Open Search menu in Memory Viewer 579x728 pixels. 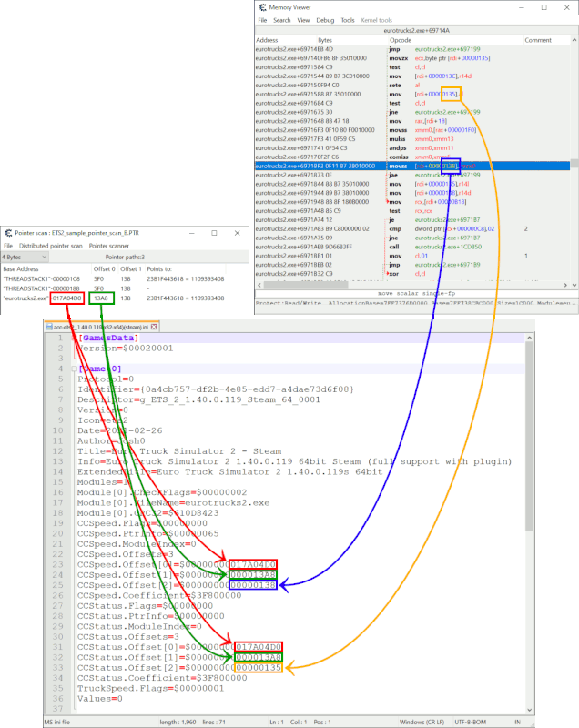[282, 20]
